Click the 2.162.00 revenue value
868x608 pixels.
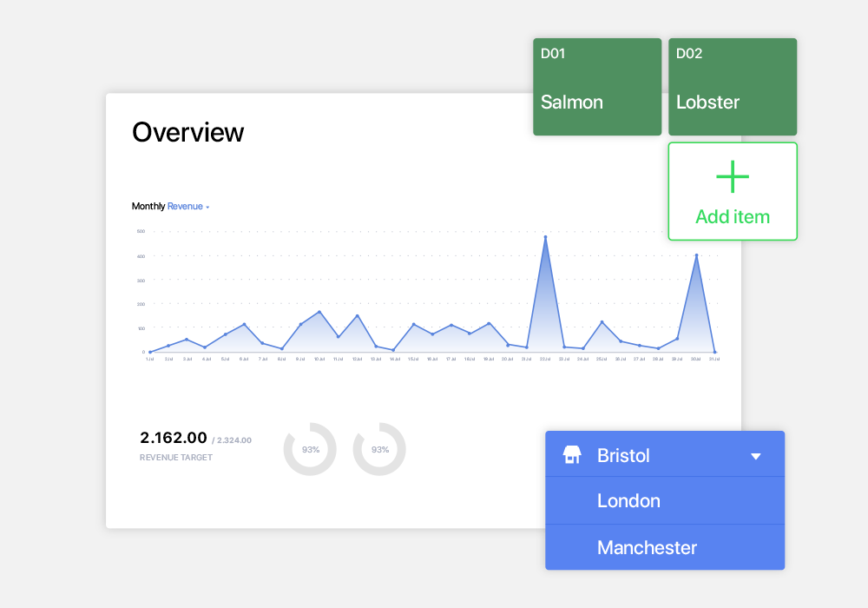point(174,438)
